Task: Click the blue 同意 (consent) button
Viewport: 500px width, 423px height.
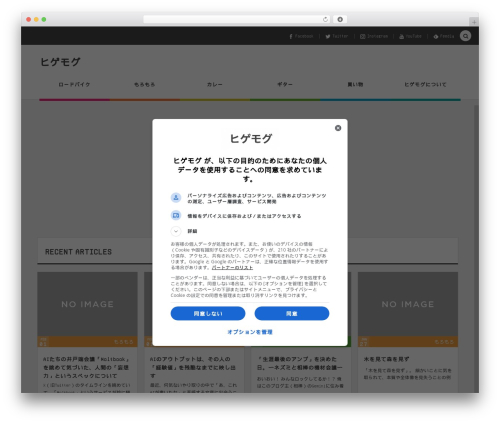Action: pos(292,314)
